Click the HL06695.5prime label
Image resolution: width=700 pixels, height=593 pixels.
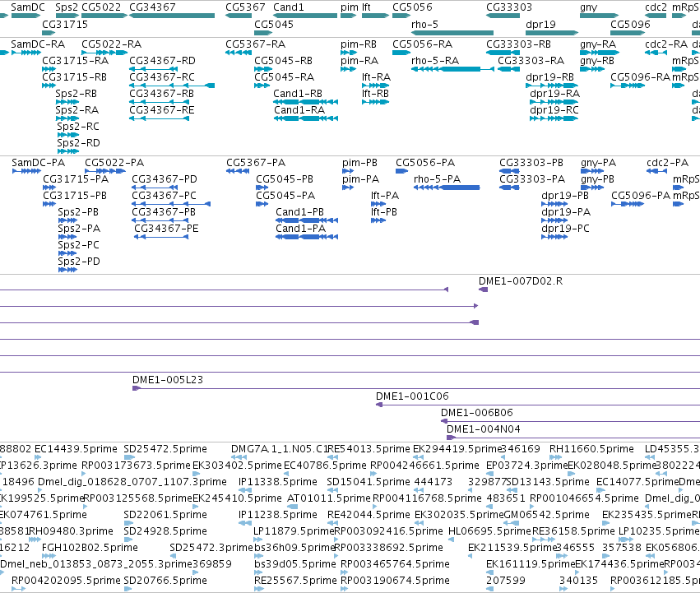tap(489, 531)
